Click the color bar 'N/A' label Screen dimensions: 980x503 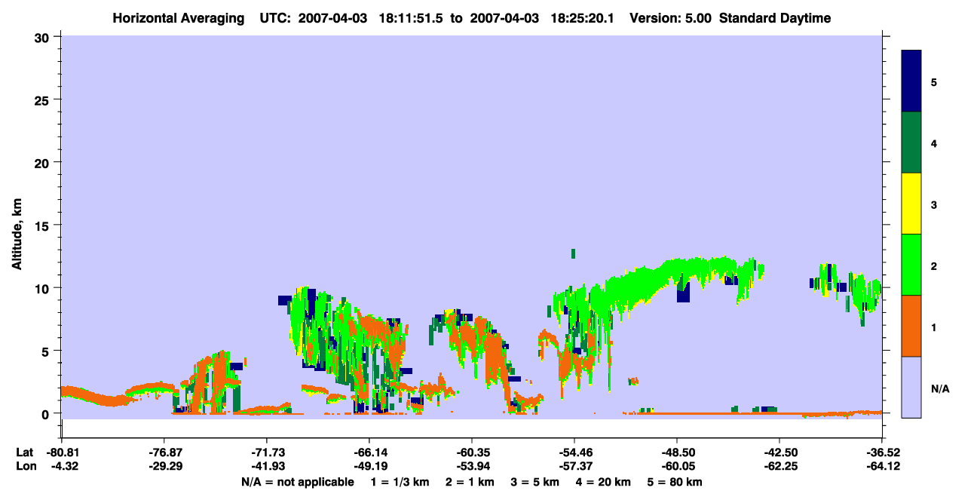coord(939,388)
